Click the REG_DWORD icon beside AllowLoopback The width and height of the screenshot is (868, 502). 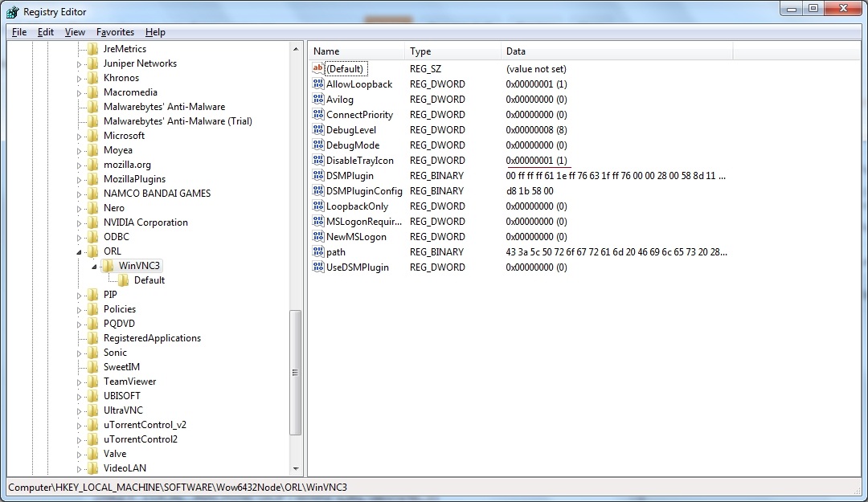317,84
